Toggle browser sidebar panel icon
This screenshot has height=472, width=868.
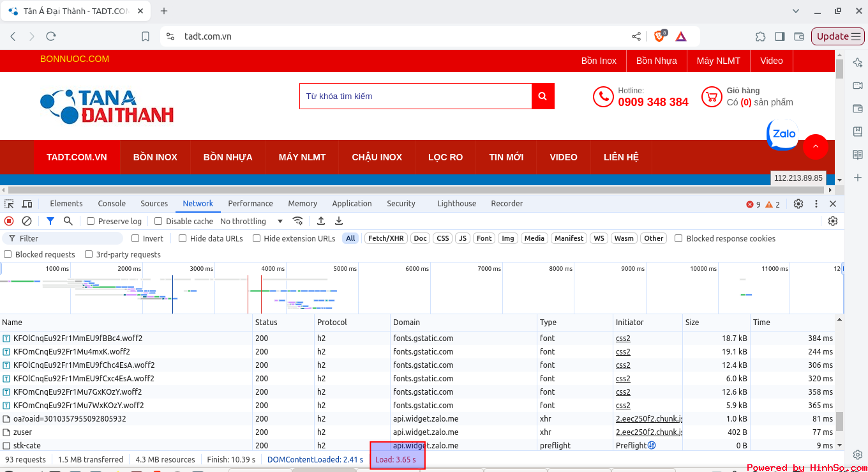tap(779, 36)
